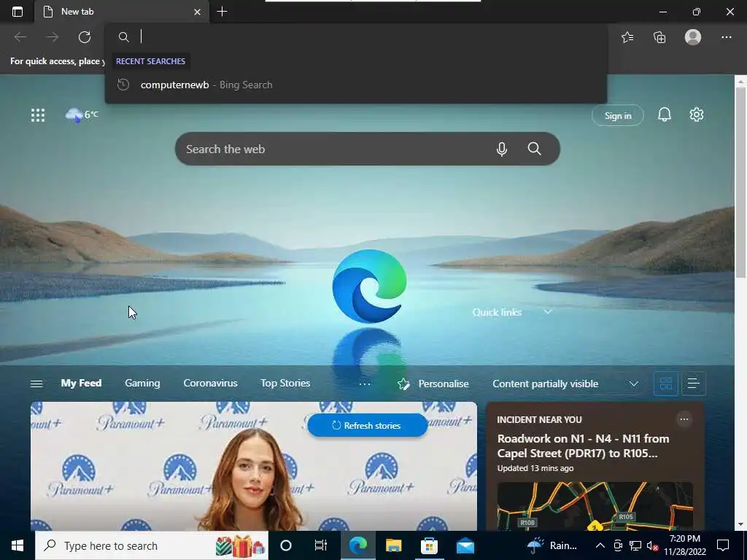Open the Collections icon
The width and height of the screenshot is (747, 560).
pos(659,37)
